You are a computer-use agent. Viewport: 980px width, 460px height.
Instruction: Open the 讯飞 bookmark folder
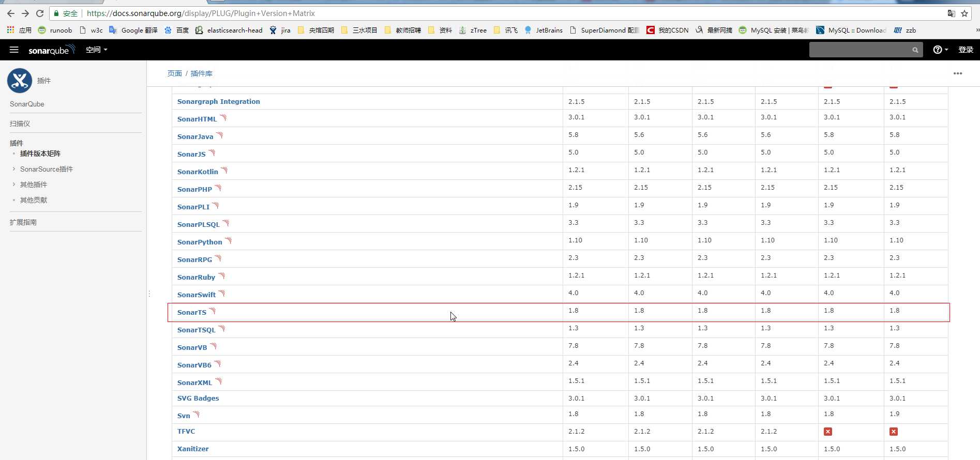pyautogui.click(x=505, y=30)
